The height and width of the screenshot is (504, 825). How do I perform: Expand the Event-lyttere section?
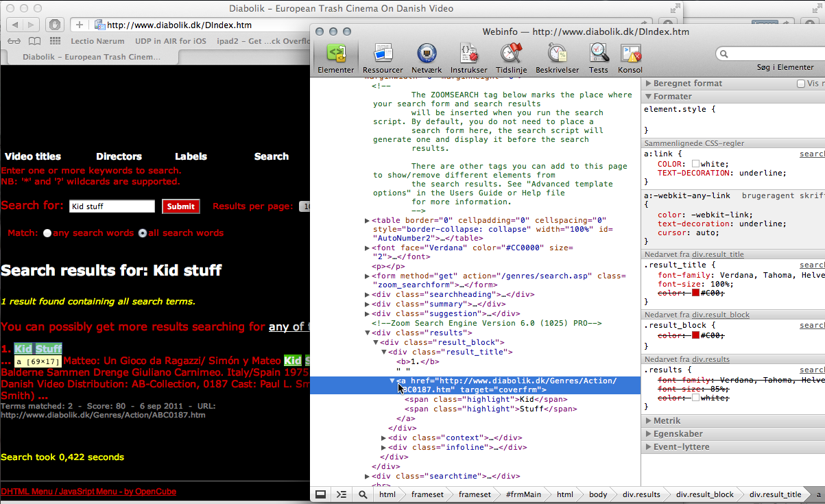point(649,447)
